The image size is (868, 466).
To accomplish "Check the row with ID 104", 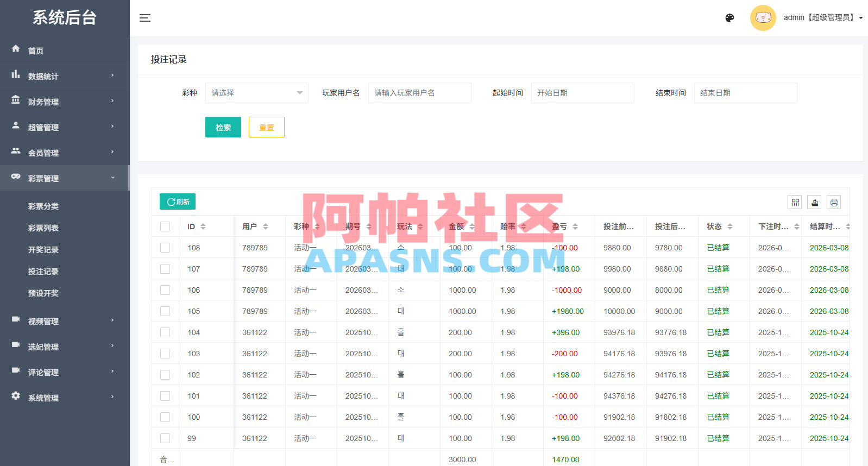I will pos(165,332).
